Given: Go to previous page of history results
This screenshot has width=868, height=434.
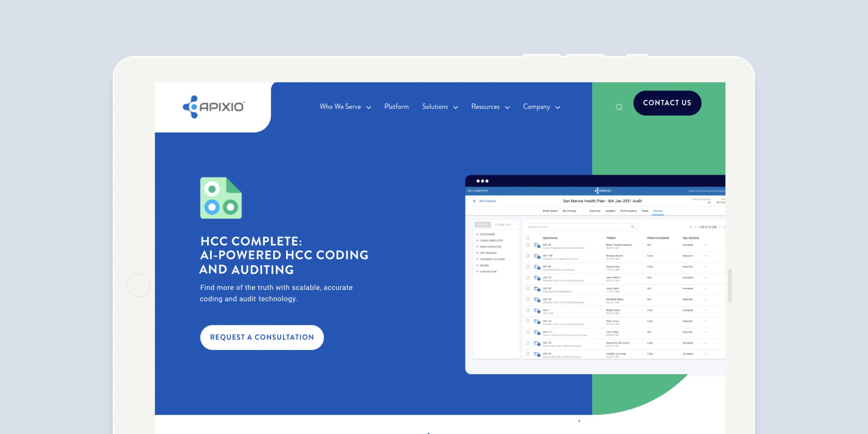Looking at the screenshot, I should pos(696,227).
